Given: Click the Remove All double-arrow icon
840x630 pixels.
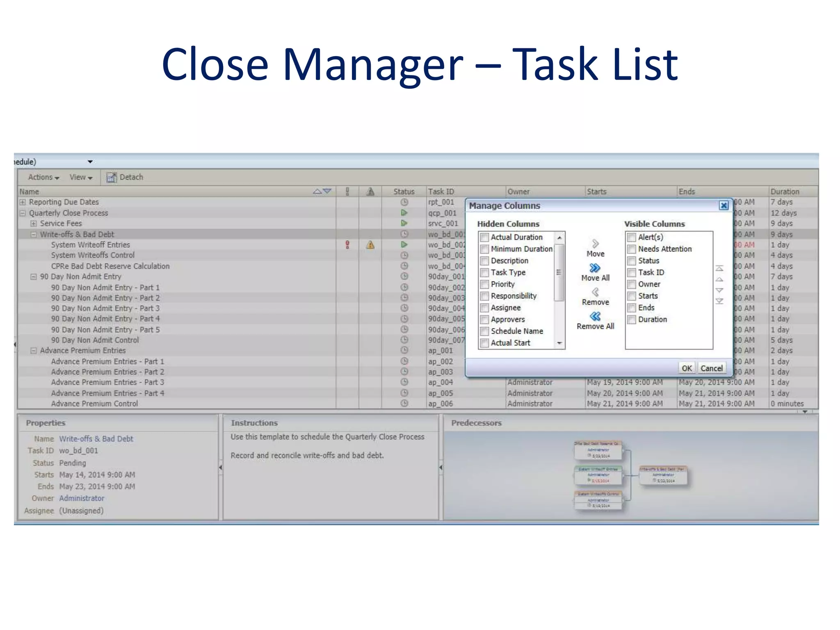Looking at the screenshot, I should point(595,316).
